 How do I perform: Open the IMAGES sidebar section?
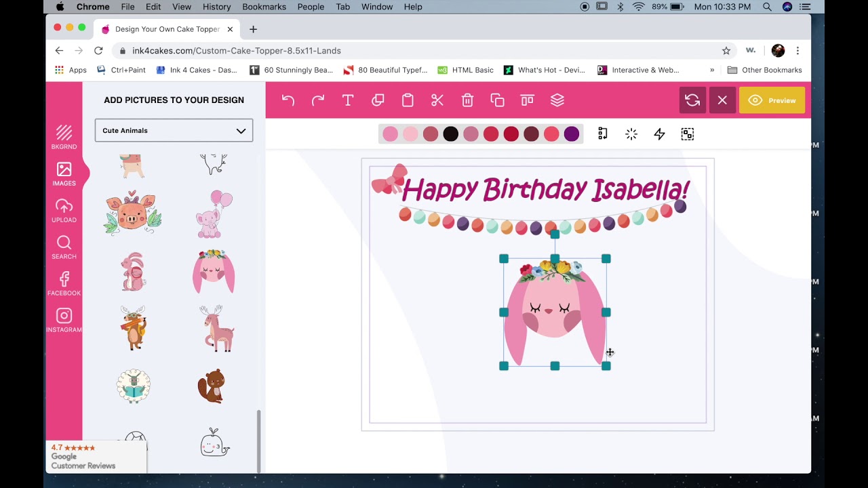pyautogui.click(x=64, y=174)
